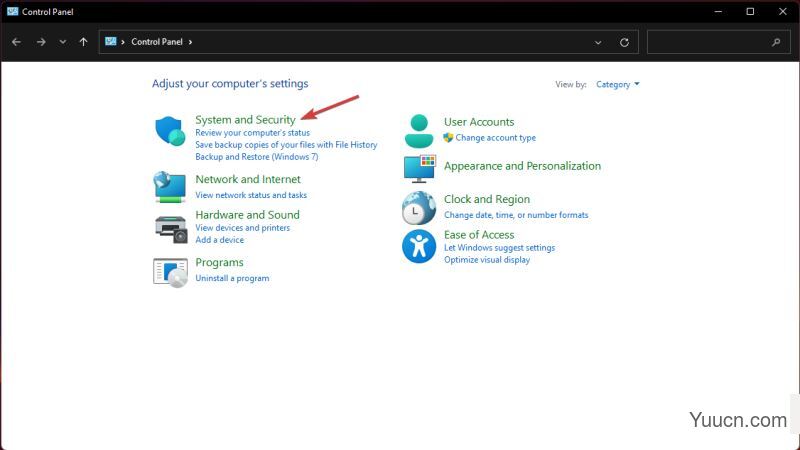Click the Control Panel title bar icon
Viewport: 800px width, 450px height.
click(12, 11)
